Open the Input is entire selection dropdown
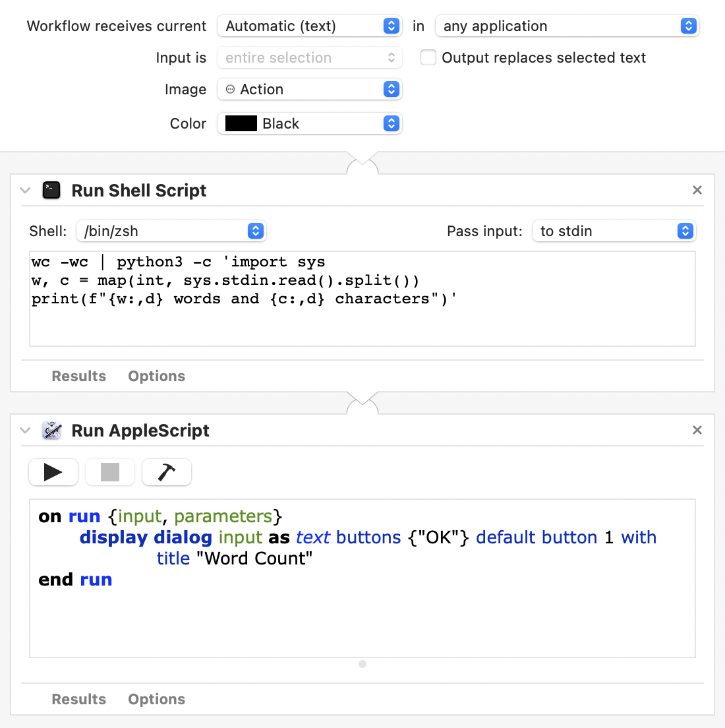This screenshot has height=728, width=725. [x=310, y=57]
